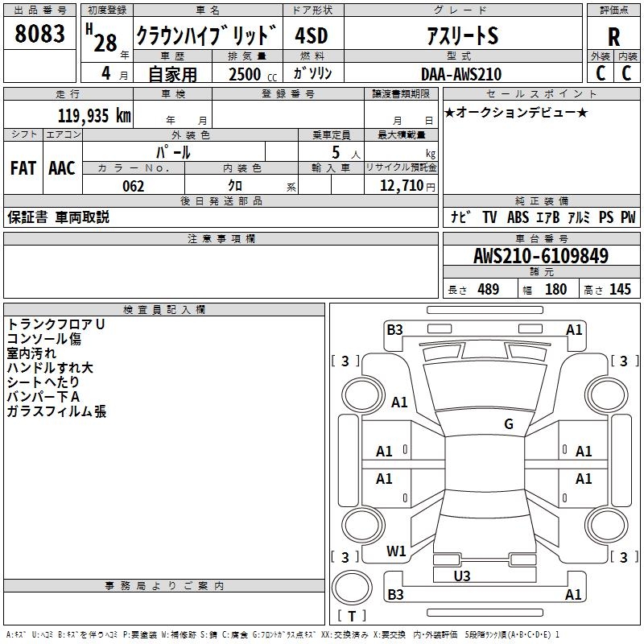644x644 pixels.
Task: Select the color number 062 cell
Action: coord(134,185)
